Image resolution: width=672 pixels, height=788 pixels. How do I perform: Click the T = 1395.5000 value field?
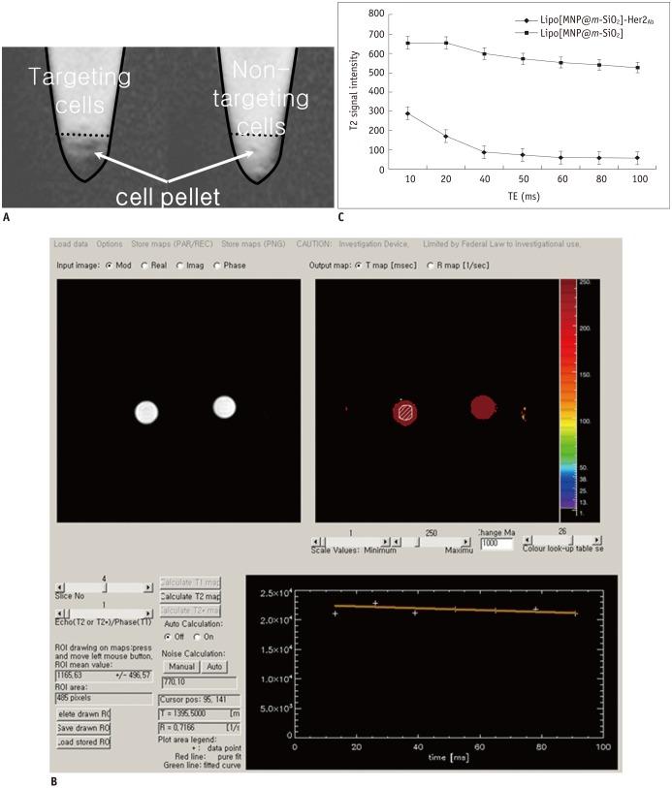coord(199,713)
